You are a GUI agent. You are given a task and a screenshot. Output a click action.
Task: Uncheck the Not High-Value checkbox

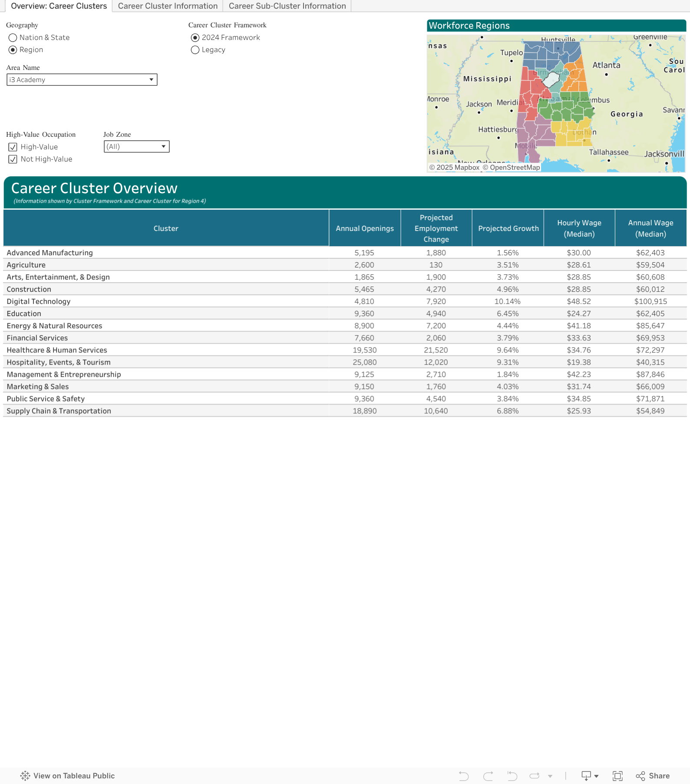(x=13, y=159)
